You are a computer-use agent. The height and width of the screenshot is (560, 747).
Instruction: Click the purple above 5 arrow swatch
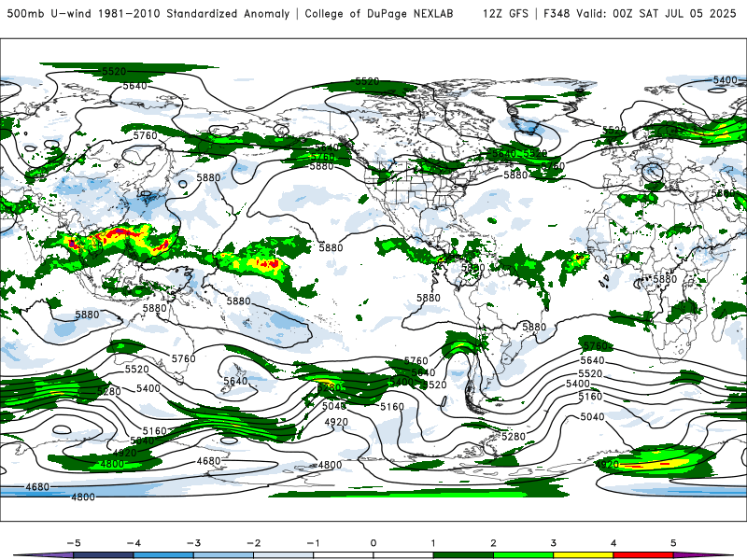[704, 555]
